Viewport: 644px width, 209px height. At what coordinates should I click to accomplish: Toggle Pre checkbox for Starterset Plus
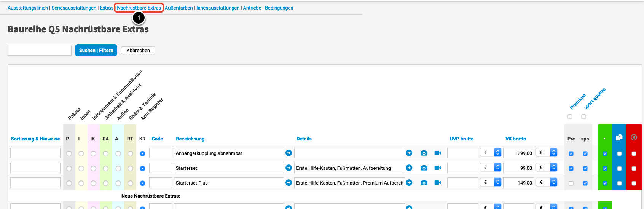(x=571, y=183)
